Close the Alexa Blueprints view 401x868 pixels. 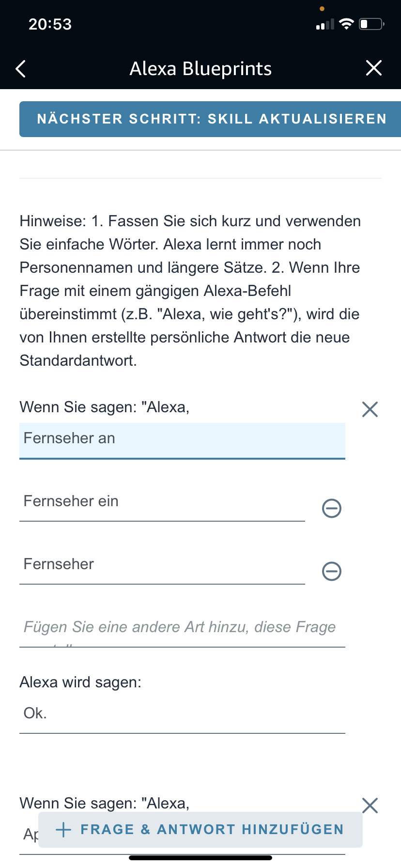[374, 68]
